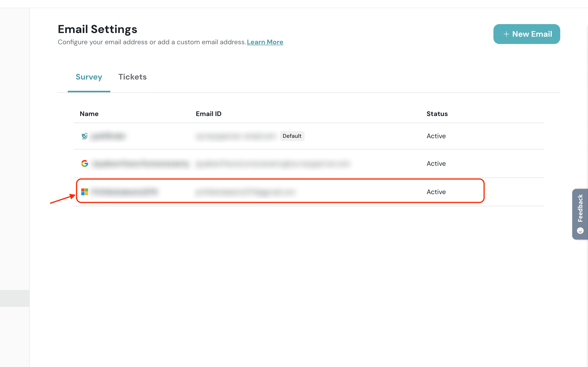This screenshot has height=367, width=588.
Task: Select the blurred Google account email ID
Action: click(273, 163)
